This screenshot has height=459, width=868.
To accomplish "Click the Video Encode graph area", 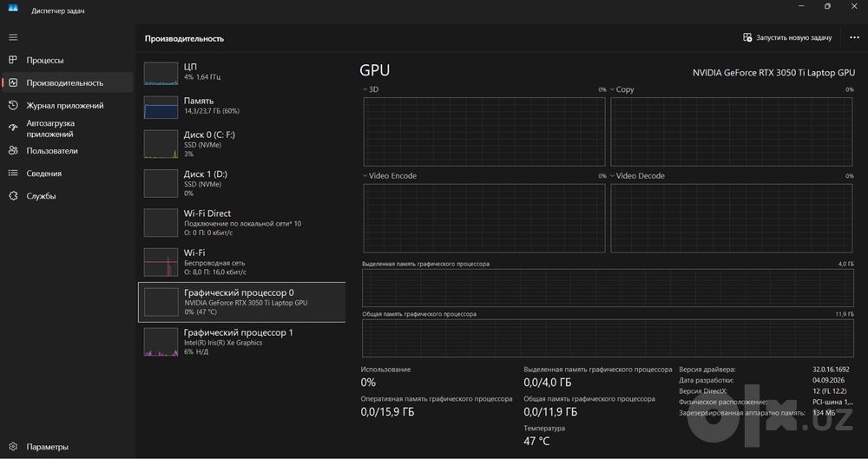I will coord(483,218).
